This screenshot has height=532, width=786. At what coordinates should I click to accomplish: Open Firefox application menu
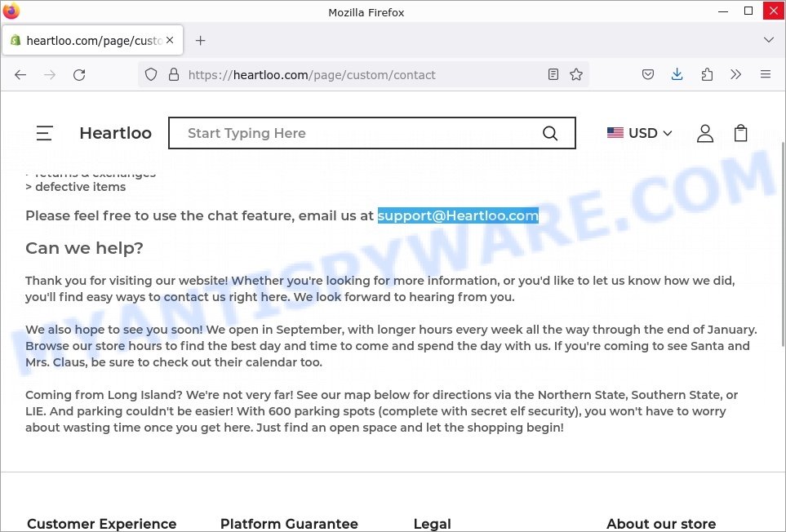(766, 74)
